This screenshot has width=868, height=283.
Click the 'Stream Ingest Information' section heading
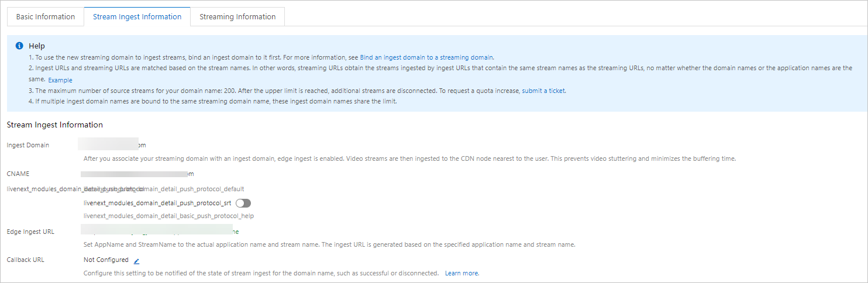[x=55, y=125]
